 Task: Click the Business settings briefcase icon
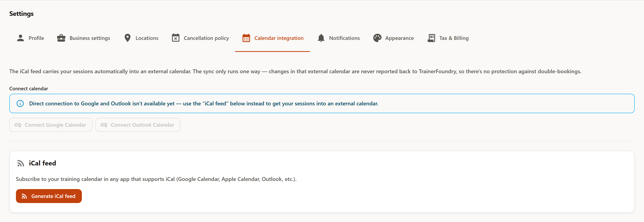click(x=61, y=38)
